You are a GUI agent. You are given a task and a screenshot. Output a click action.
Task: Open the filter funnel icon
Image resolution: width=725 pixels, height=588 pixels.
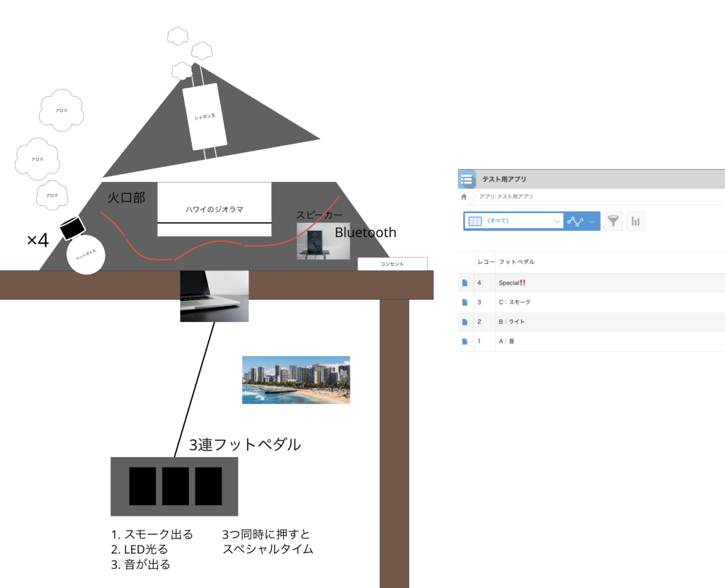pyautogui.click(x=613, y=221)
